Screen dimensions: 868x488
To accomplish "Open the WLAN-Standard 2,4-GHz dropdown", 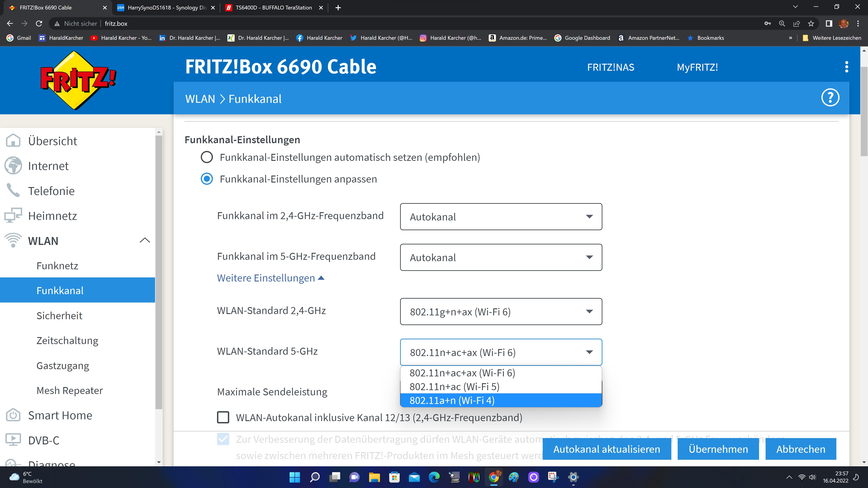I will tap(501, 312).
